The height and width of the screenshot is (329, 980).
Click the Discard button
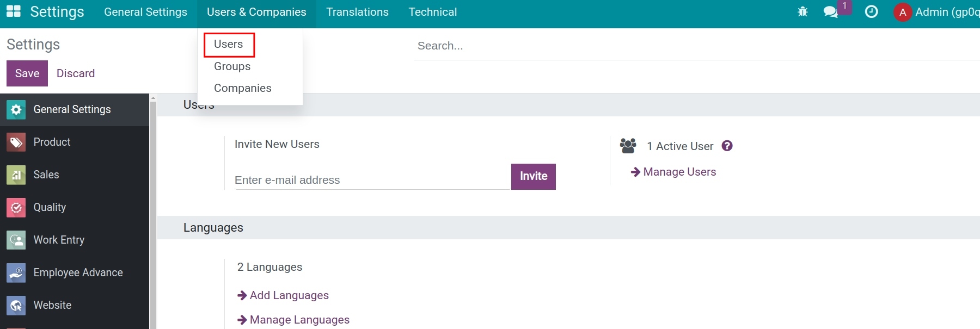[x=76, y=73]
